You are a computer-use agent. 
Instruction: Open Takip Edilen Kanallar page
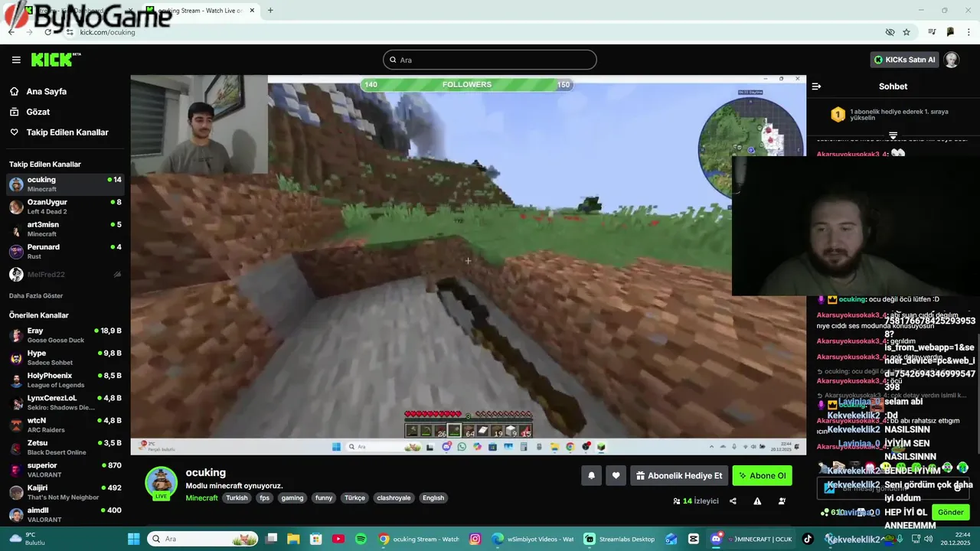(x=67, y=132)
